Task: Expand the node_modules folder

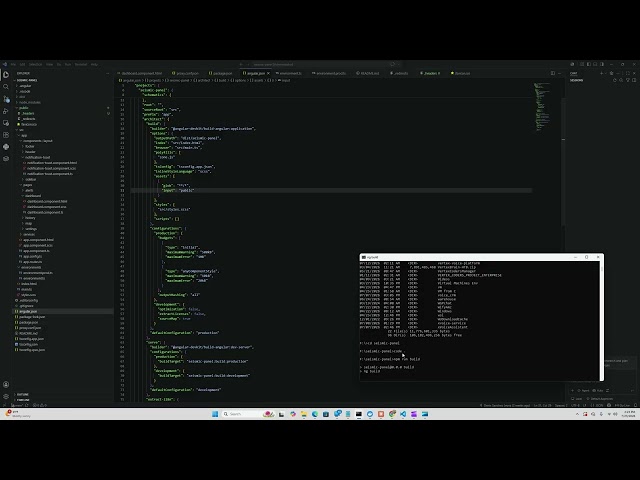Action: pos(29,102)
